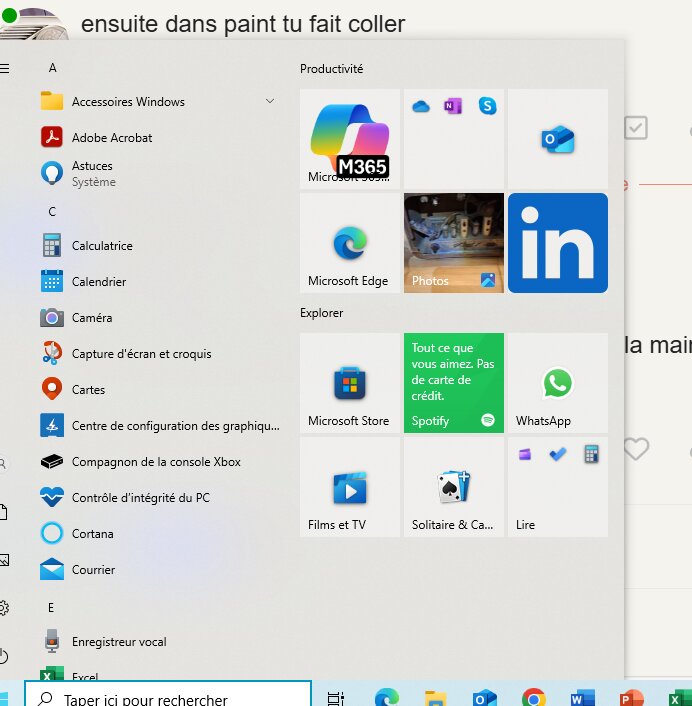The height and width of the screenshot is (706, 692).
Task: Open Outlook from the taskbar
Action: point(484,697)
